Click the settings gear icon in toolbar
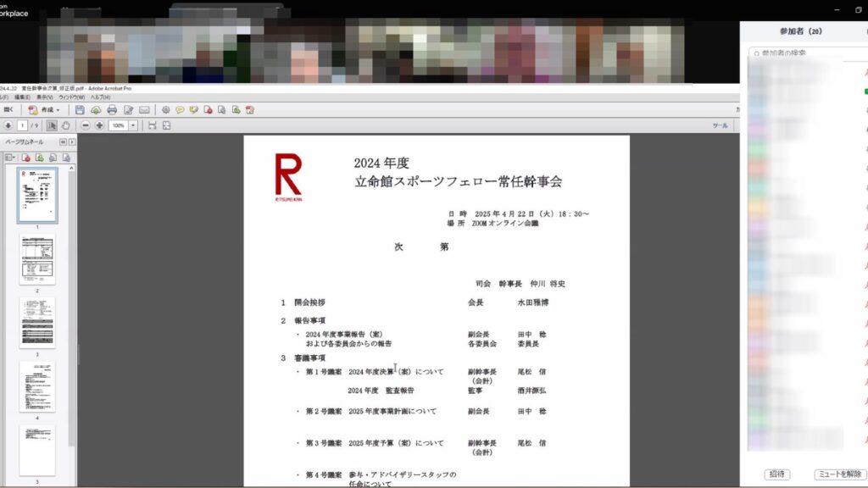Viewport: 868px width, 488px height. 165,109
